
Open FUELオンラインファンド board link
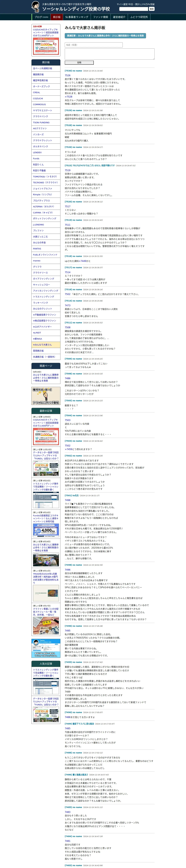46,255
